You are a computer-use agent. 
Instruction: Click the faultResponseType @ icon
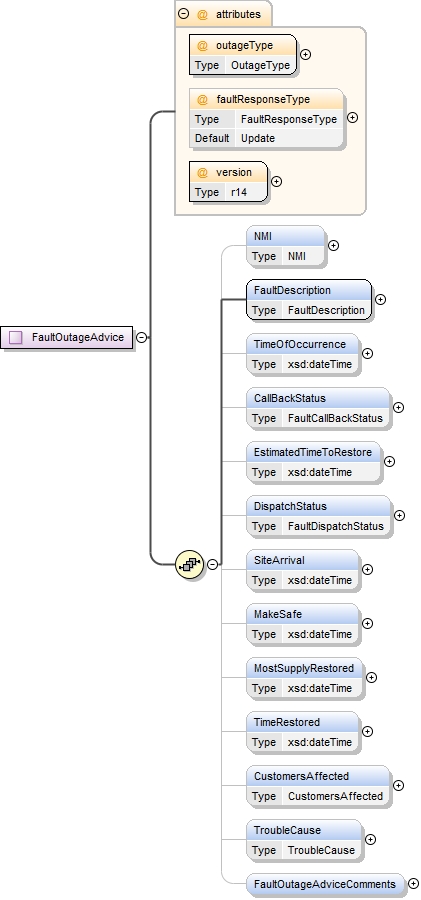[202, 99]
